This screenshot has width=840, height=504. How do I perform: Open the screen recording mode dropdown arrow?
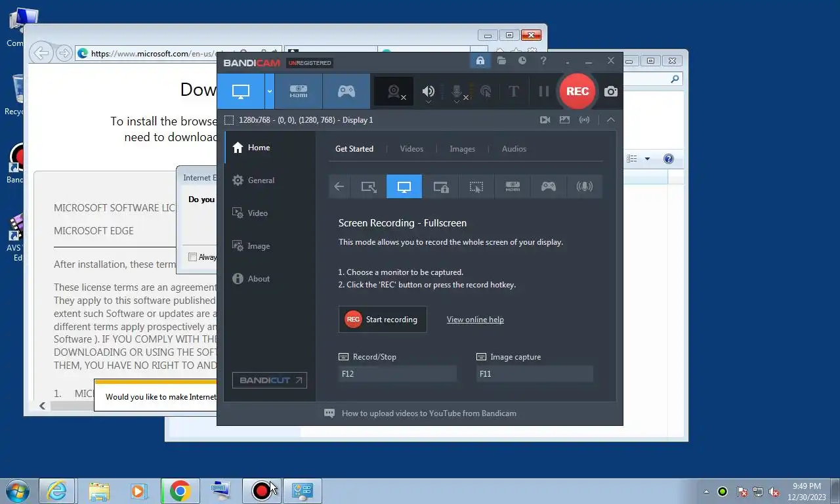269,91
